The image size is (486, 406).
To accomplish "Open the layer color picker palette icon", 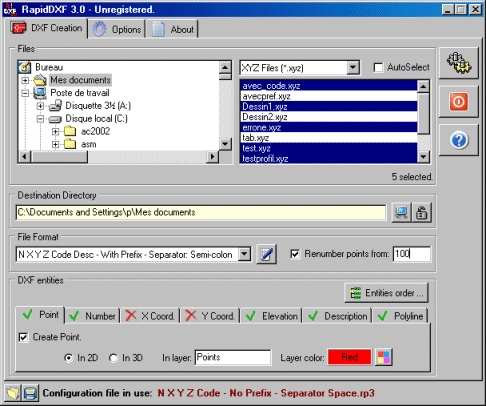I will (384, 357).
